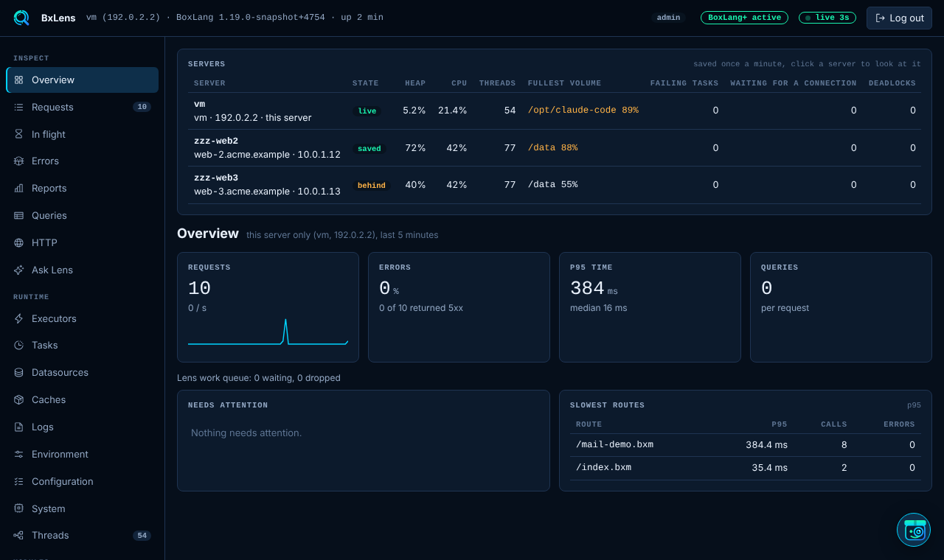944x560 pixels.
Task: Click the /mail-demo.bxm route
Action: (614, 444)
